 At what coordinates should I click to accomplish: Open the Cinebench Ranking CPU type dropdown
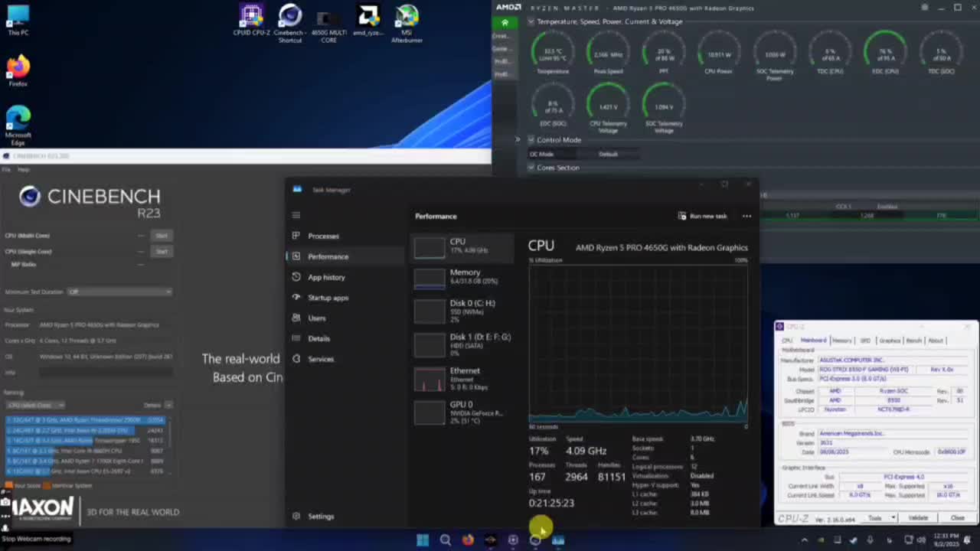(35, 405)
